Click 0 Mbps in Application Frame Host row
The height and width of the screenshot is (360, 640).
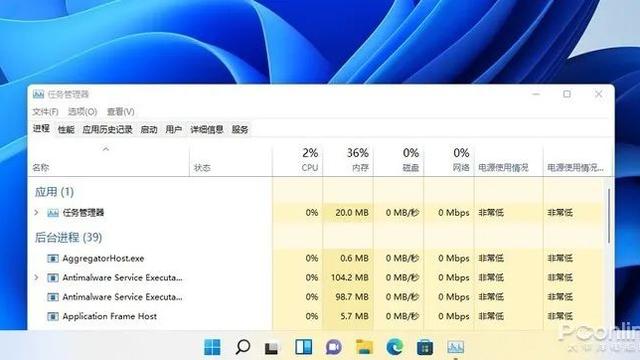point(454,316)
